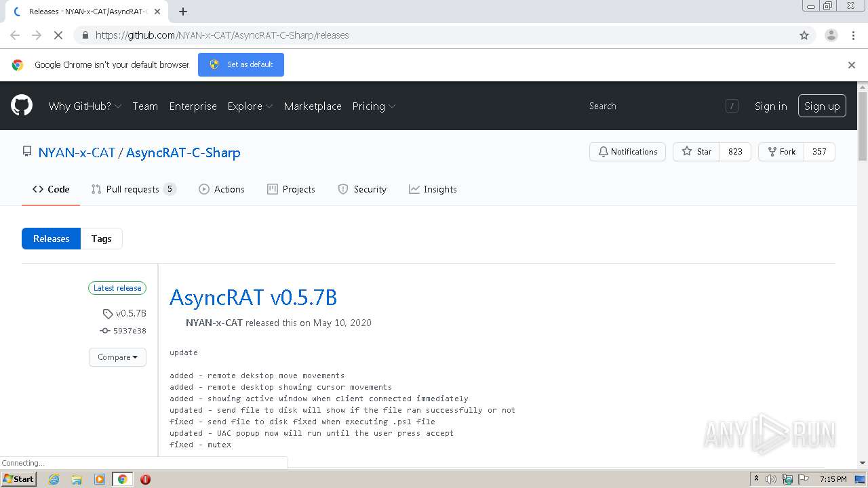View the site security lock icon

click(85, 35)
